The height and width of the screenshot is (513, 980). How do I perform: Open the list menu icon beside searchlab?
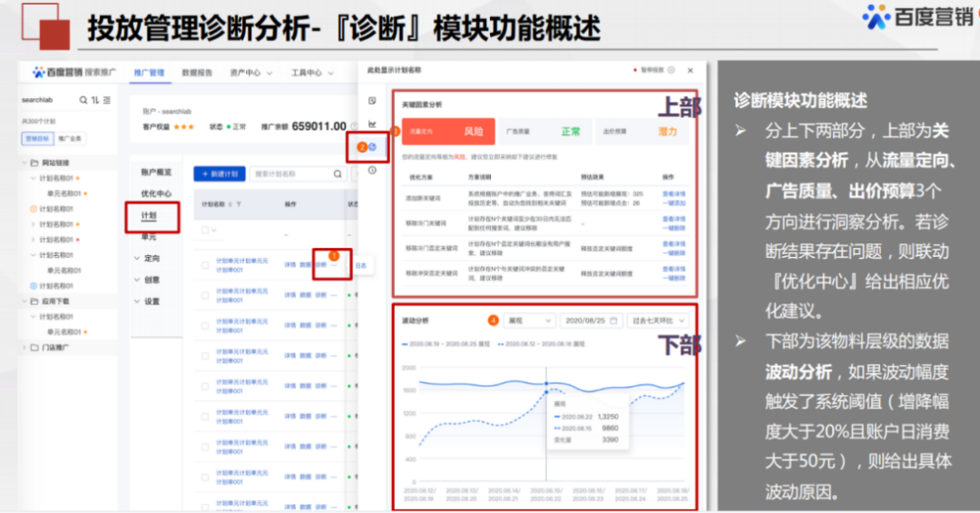[x=107, y=100]
